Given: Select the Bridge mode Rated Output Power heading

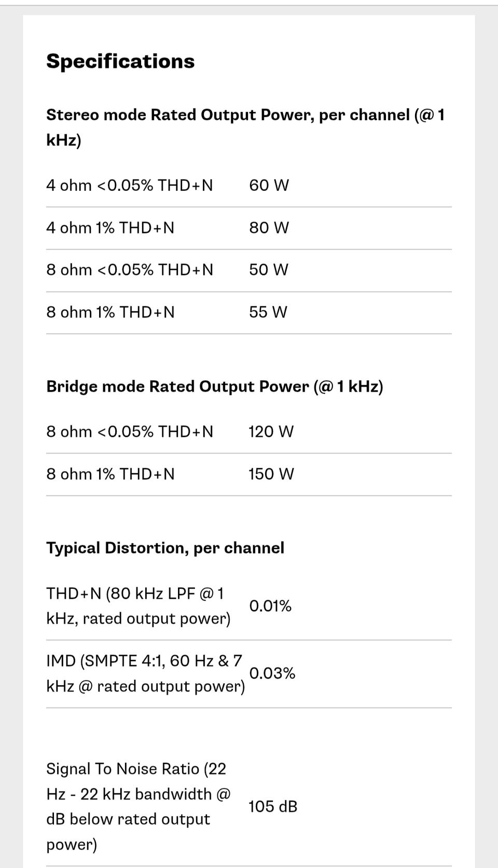Looking at the screenshot, I should point(215,387).
